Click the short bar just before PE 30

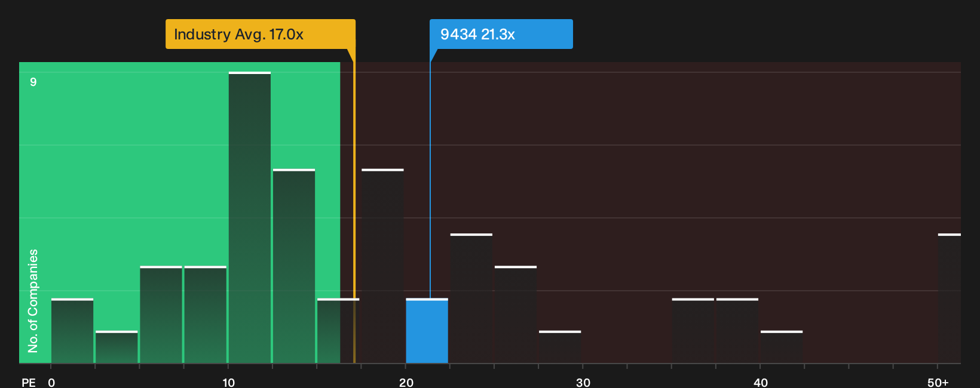(560, 347)
